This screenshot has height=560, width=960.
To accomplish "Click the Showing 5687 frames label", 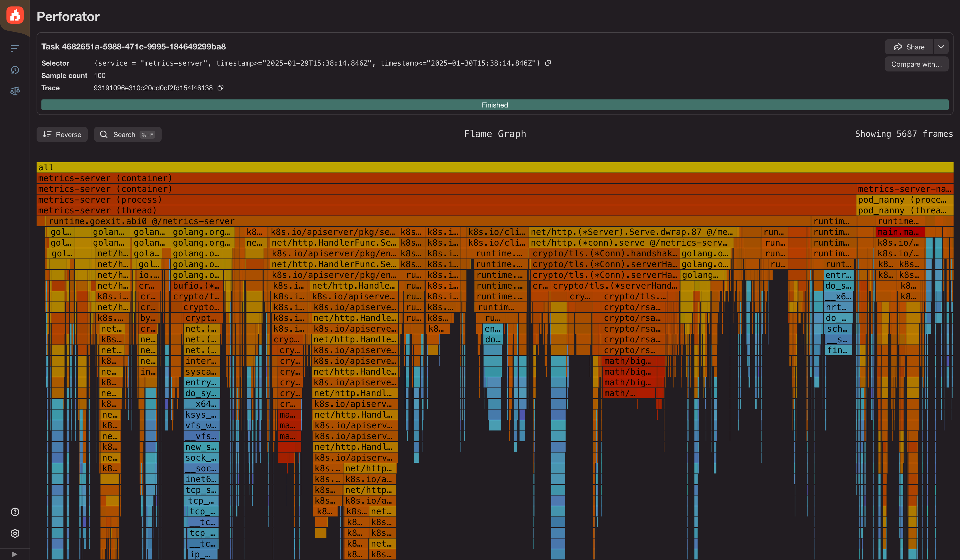I will click(904, 134).
